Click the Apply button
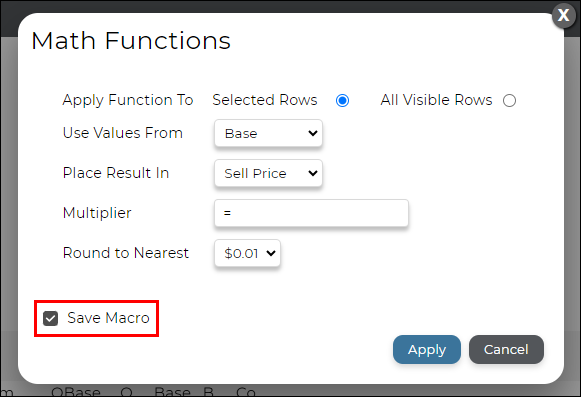Screen dimensions: 581x397 (x=427, y=350)
